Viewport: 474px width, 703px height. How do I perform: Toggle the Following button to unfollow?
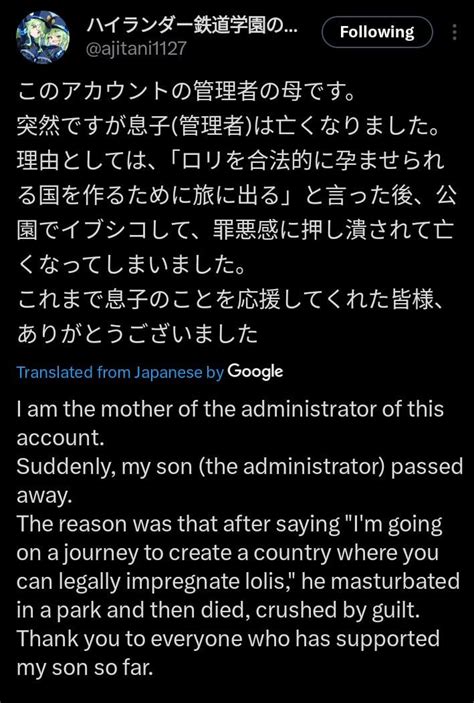(377, 32)
